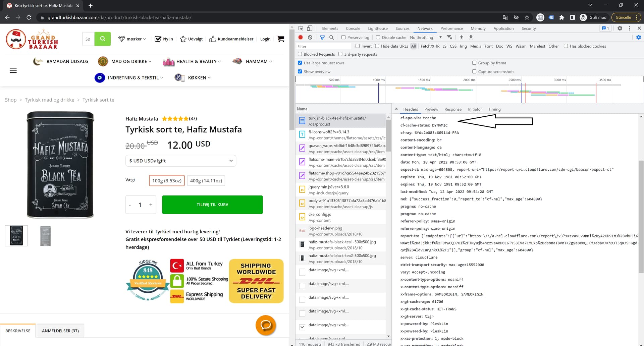This screenshot has height=346, width=644.
Task: Open the ANMELDELSER (37) tab
Action: 60,331
